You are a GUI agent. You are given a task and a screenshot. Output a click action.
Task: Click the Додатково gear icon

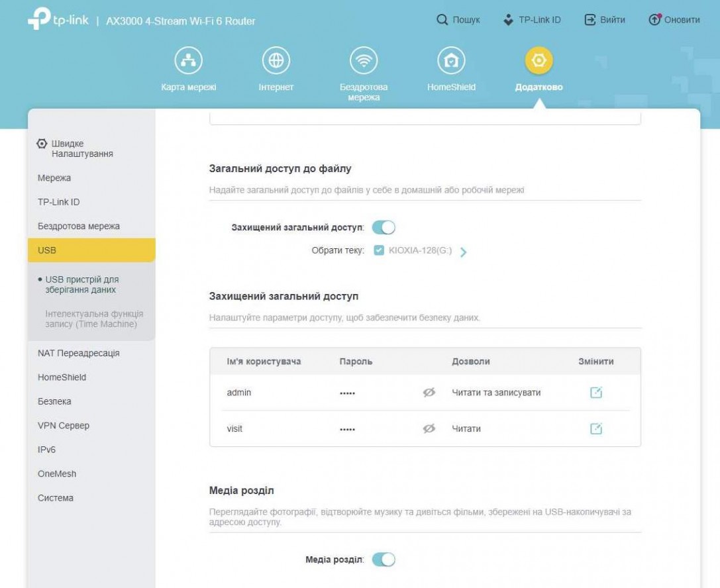coord(539,62)
